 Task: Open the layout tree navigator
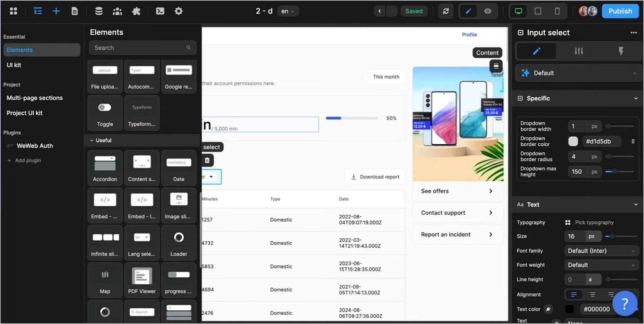(38, 11)
